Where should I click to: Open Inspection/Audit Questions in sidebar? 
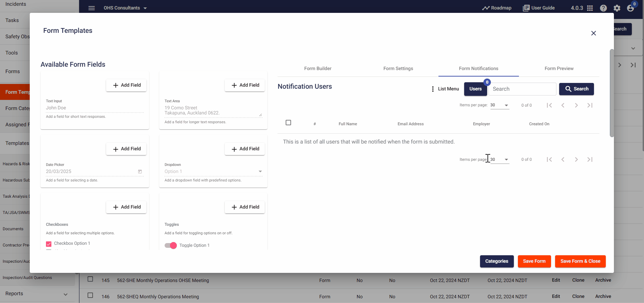tap(27, 278)
